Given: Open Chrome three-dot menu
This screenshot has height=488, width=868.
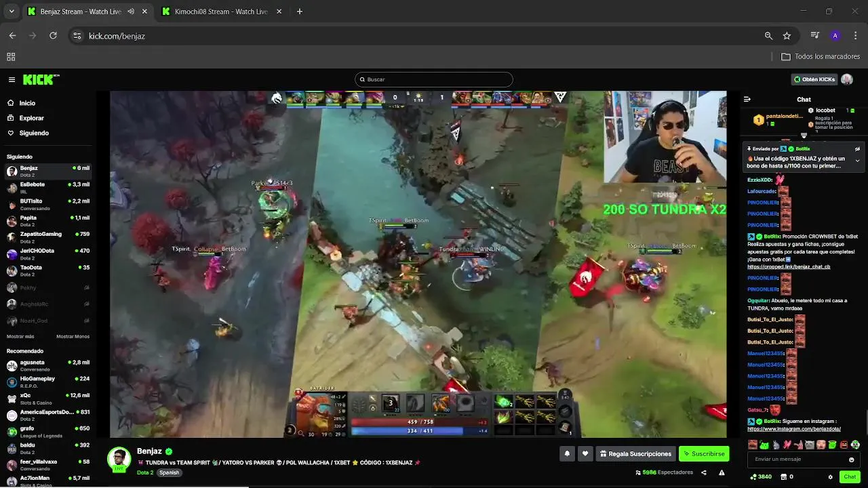Looking at the screenshot, I should click(x=854, y=36).
